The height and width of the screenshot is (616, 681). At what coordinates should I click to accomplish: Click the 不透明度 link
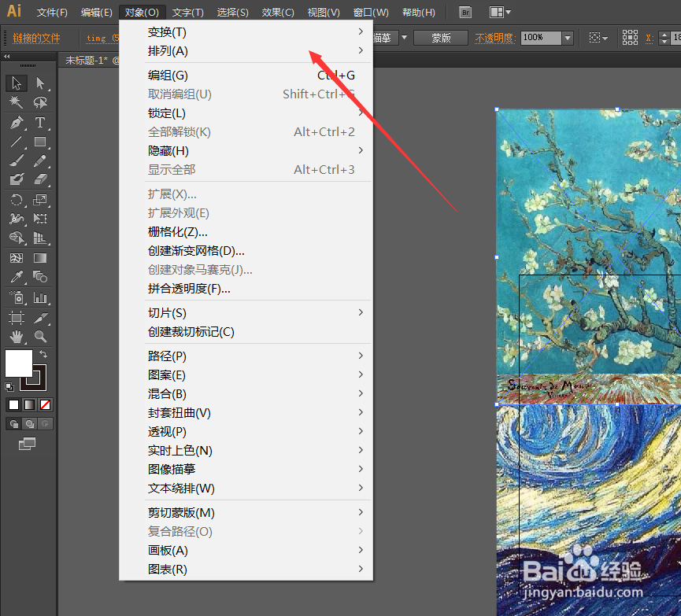click(494, 39)
